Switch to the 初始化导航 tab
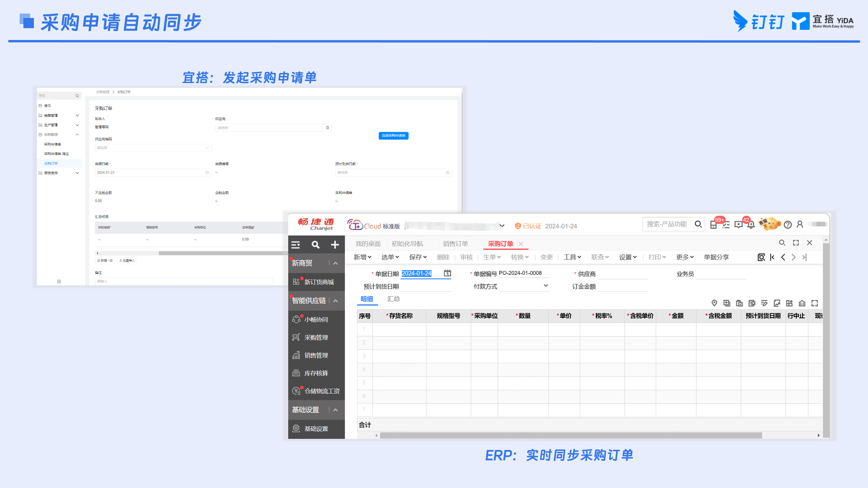 pyautogui.click(x=407, y=244)
